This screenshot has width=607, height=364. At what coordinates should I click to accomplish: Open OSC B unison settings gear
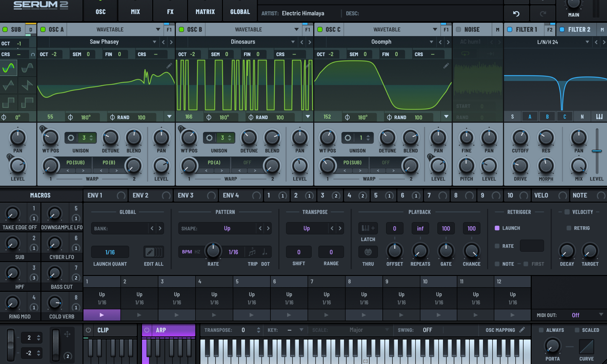pos(209,138)
